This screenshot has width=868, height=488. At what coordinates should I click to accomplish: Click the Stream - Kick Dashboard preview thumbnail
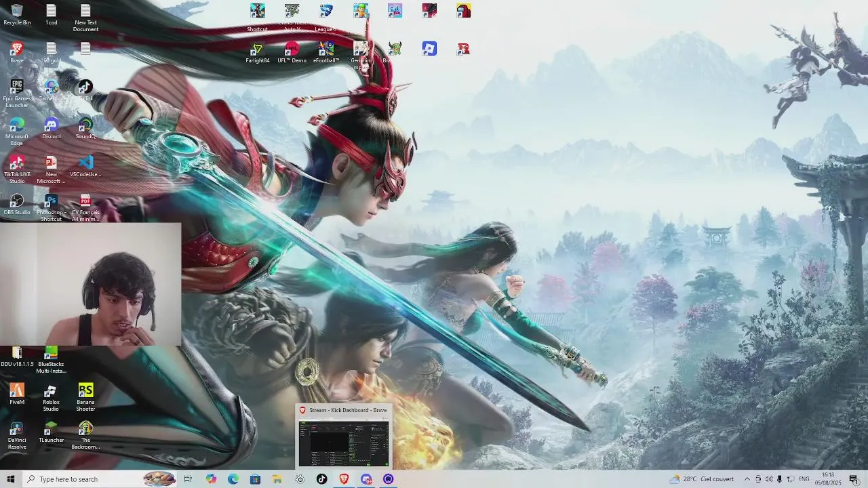tap(344, 443)
